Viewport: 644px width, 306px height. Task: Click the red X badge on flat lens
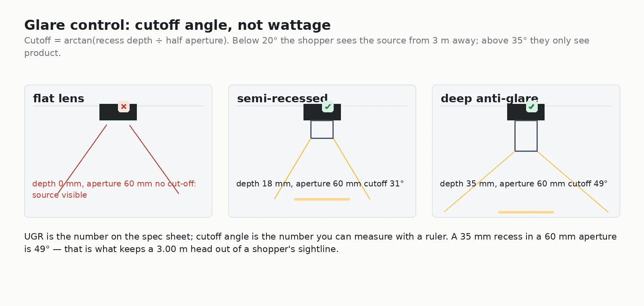[x=124, y=107]
